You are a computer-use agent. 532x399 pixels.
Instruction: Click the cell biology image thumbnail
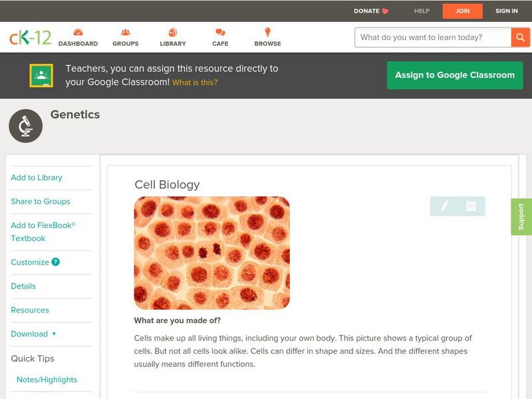211,253
